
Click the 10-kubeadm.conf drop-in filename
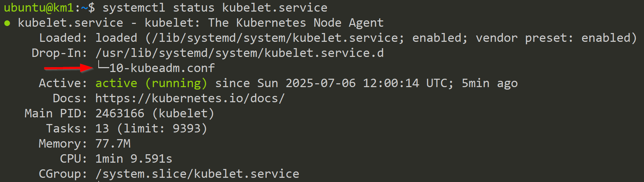click(162, 68)
